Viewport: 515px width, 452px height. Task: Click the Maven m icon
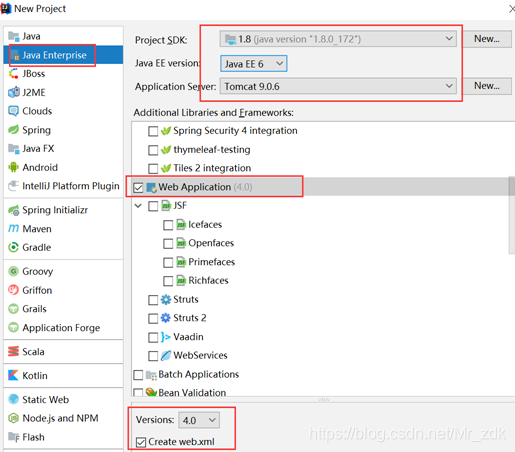(14, 229)
